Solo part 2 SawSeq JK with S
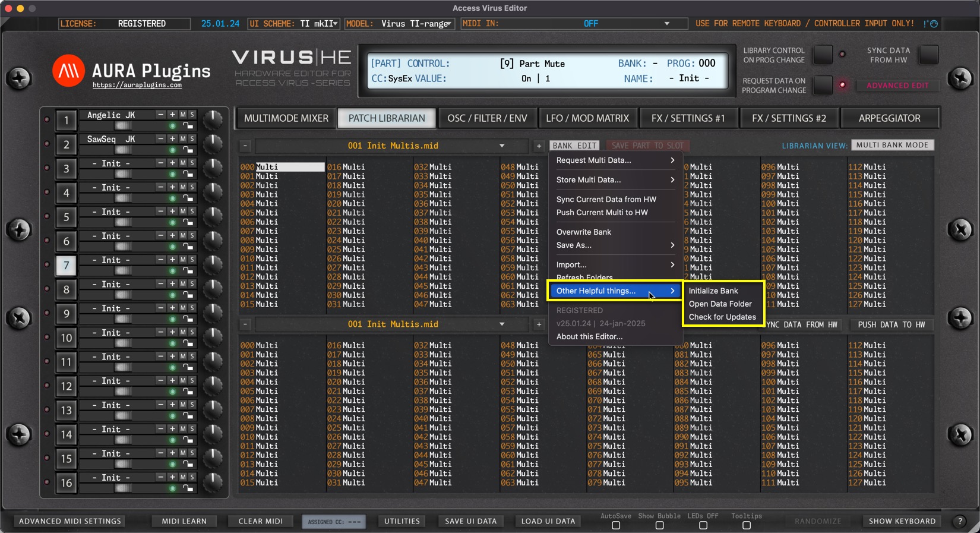Screen dimensions: 980x533 (x=192, y=139)
